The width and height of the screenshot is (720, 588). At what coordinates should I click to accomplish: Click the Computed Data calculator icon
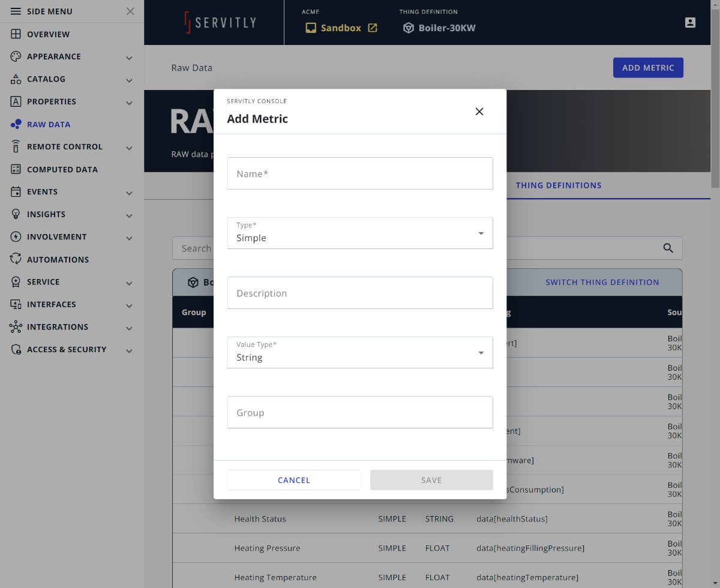[16, 170]
